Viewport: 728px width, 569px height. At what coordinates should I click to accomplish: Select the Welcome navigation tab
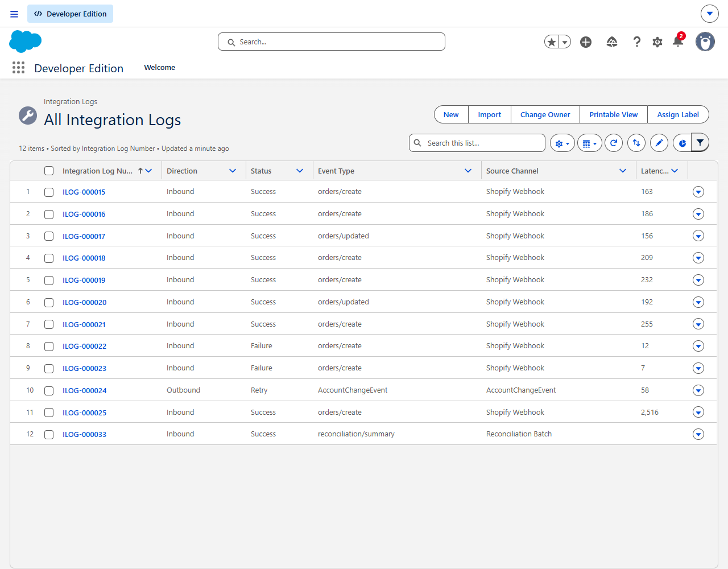[x=160, y=67]
